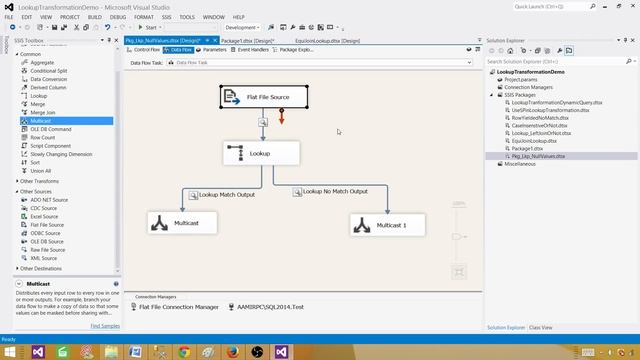This screenshot has width=640, height=360.
Task: Open AAMIRPC\SQL2014.Test connection
Action: point(266,307)
